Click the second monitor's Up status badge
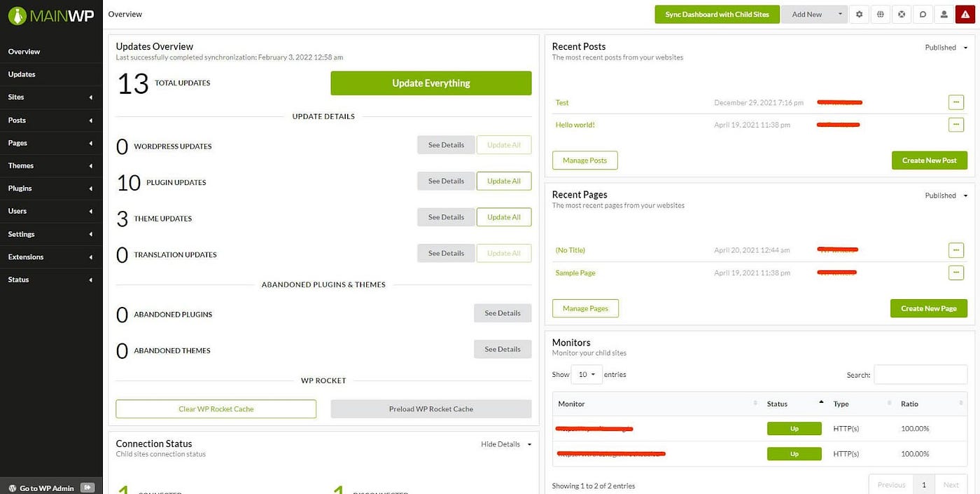This screenshot has width=980, height=494. tap(794, 454)
